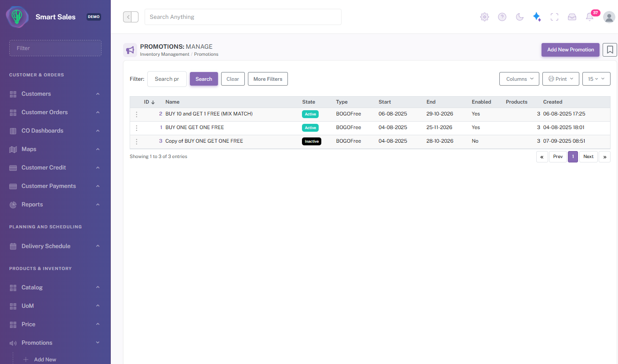The image size is (618, 364).
Task: Expand the Catalog sidebar menu
Action: (55, 288)
